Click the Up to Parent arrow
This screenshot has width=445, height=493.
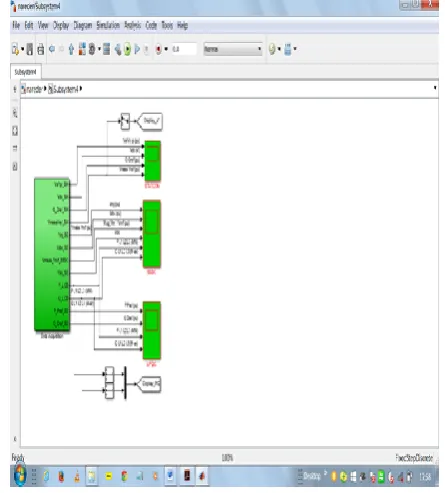[71, 49]
